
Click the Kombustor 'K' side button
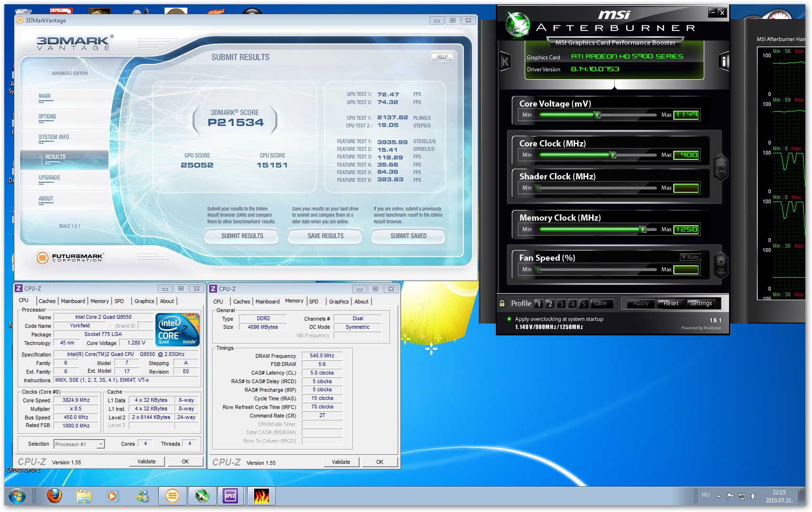[505, 61]
